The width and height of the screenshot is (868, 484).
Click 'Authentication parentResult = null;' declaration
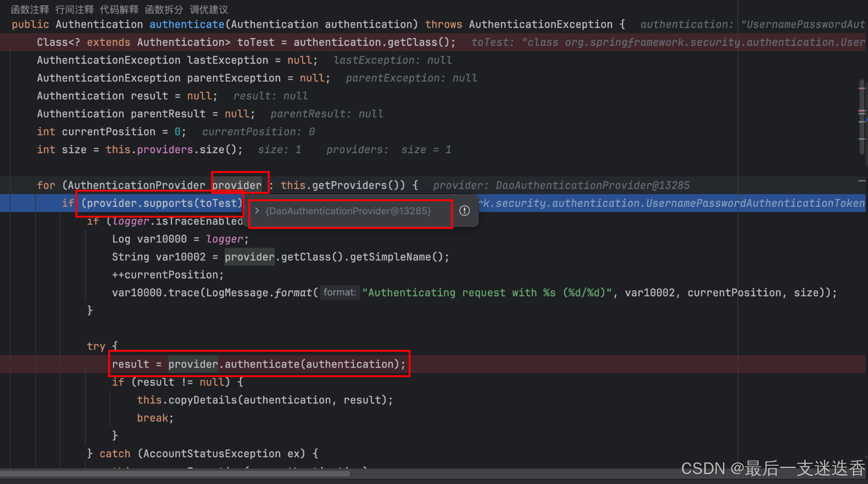click(146, 113)
